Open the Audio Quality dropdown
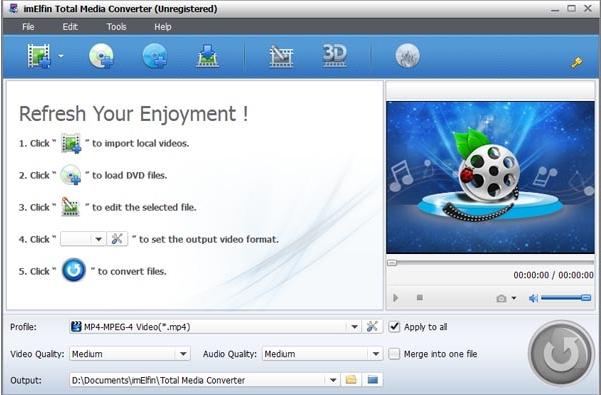The image size is (601, 395). pyautogui.click(x=376, y=354)
